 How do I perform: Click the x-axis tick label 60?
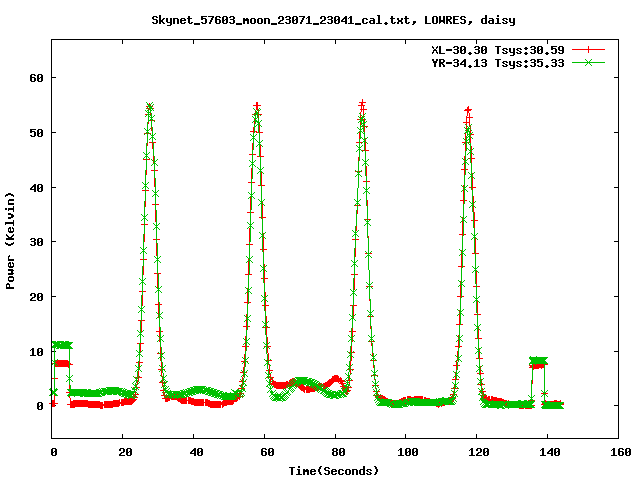267,452
